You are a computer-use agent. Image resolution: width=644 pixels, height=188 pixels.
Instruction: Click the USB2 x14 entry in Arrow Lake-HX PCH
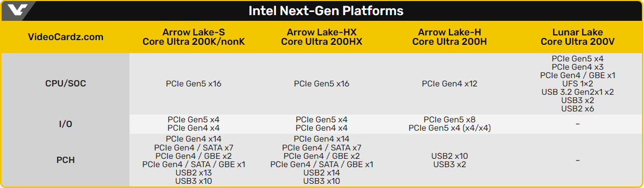[x=322, y=172]
